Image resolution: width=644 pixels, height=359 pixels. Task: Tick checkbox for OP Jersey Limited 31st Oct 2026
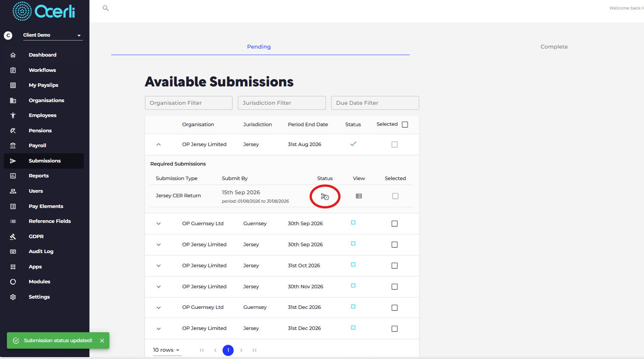point(395,266)
